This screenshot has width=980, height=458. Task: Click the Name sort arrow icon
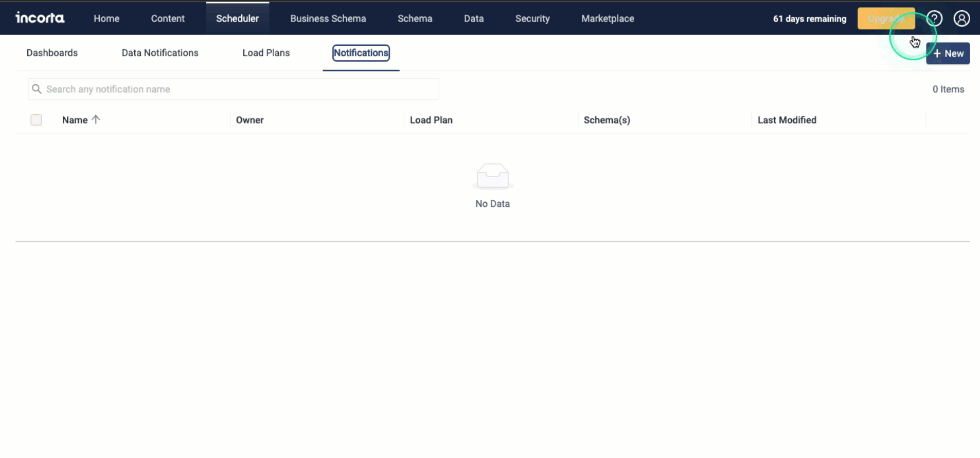[96, 119]
